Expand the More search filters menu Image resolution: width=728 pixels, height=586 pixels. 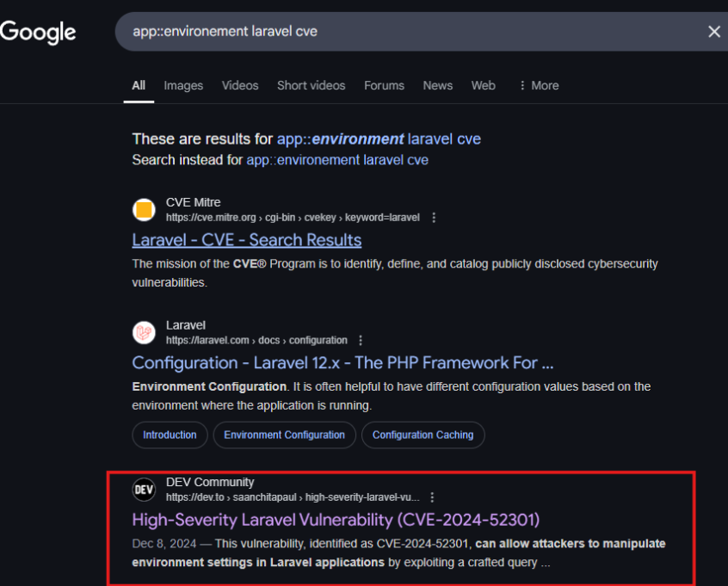539,85
